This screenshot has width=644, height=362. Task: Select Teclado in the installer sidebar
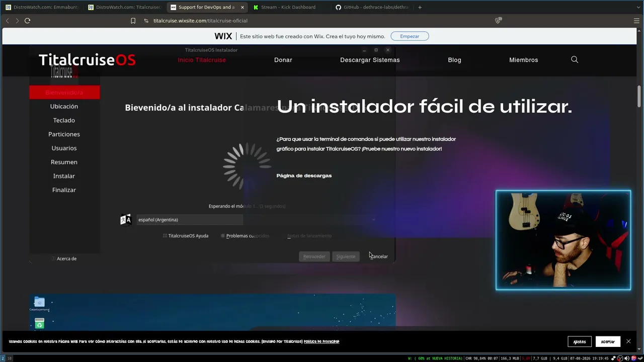pyautogui.click(x=64, y=120)
